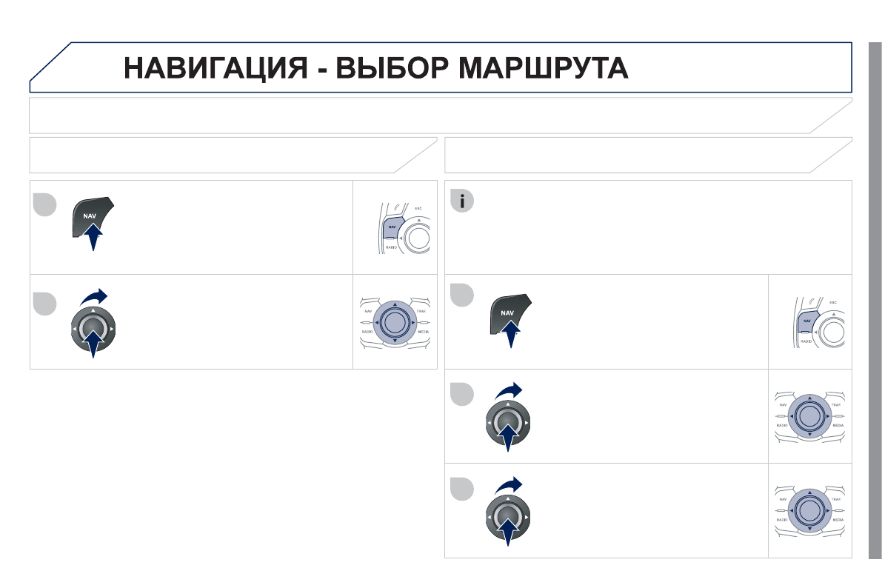Viewport: 882px width, 588px height.
Task: Click the heading "НАВИГАЦИЯ - ВЫБОР МАРШРУТА"
Action: coord(376,68)
